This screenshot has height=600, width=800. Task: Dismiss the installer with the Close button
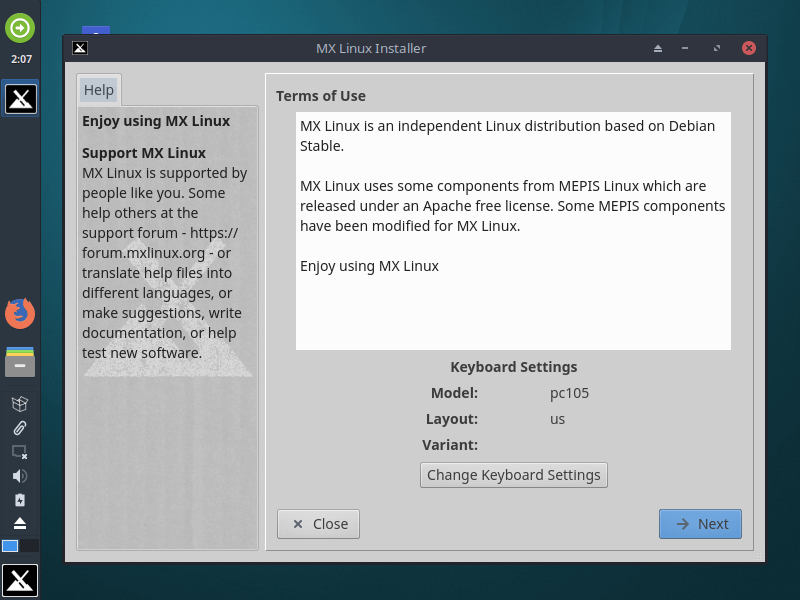click(x=318, y=523)
